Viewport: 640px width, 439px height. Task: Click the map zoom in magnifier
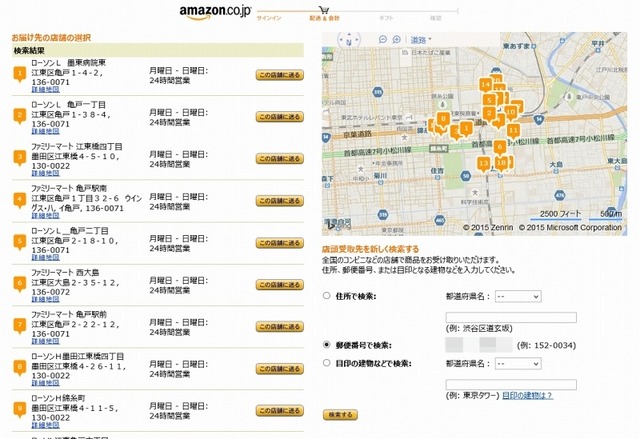coord(398,40)
